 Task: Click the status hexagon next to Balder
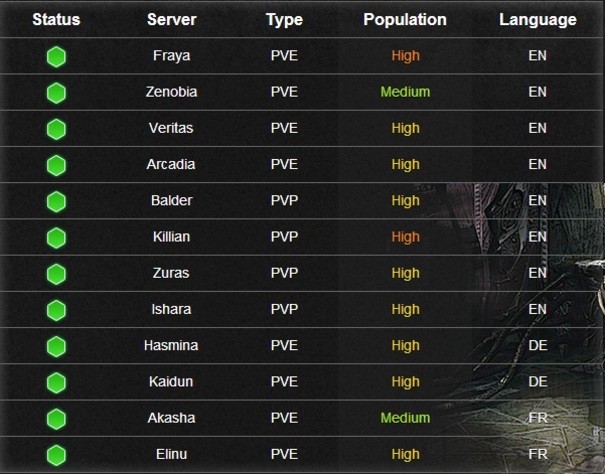[56, 202]
